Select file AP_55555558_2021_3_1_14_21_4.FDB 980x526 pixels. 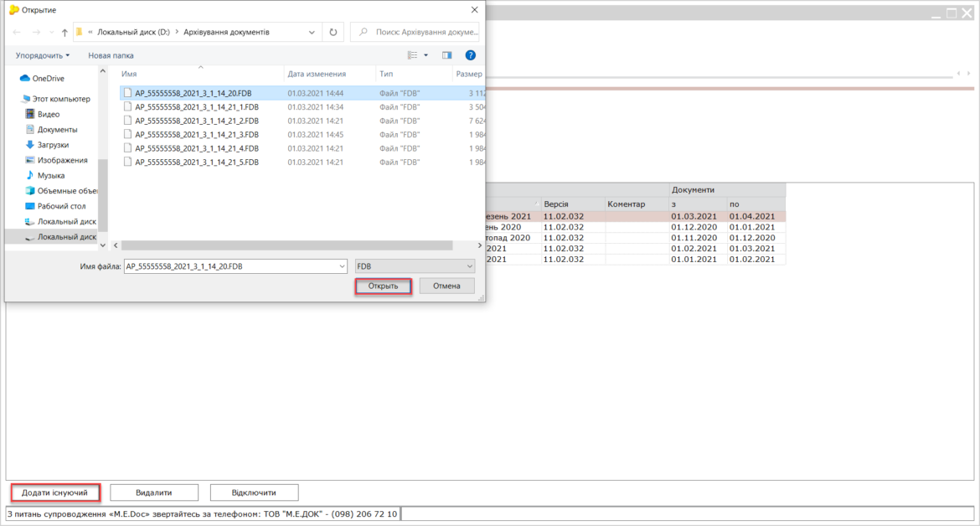(x=302, y=148)
